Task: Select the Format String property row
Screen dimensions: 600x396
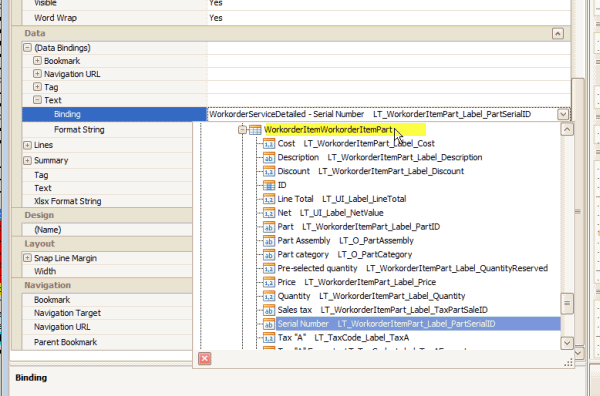Action: click(107, 130)
